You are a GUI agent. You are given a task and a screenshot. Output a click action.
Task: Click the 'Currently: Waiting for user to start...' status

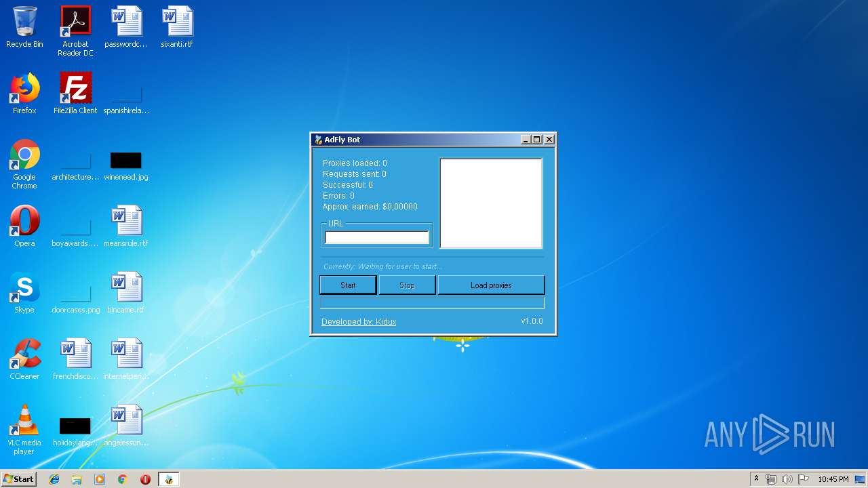pos(382,266)
